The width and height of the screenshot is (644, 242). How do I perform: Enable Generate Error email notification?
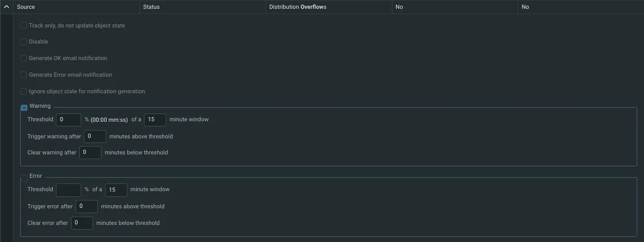click(23, 75)
